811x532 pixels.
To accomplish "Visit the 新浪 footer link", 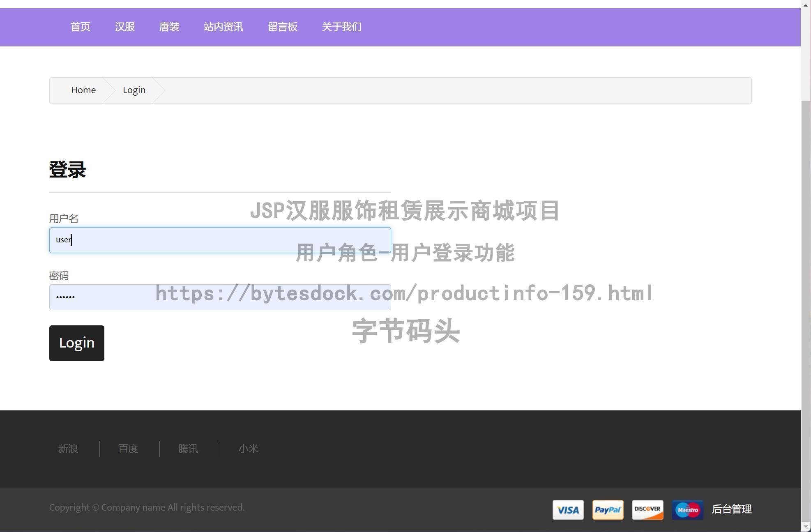I will pos(68,449).
